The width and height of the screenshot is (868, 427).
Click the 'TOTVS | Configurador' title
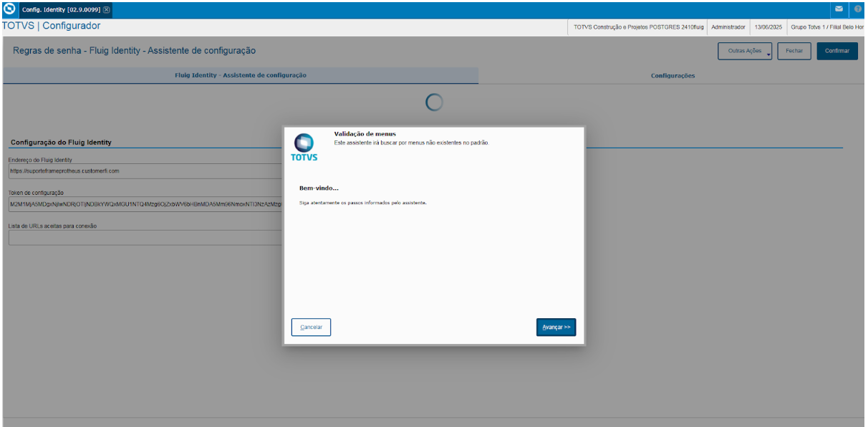[x=52, y=26]
